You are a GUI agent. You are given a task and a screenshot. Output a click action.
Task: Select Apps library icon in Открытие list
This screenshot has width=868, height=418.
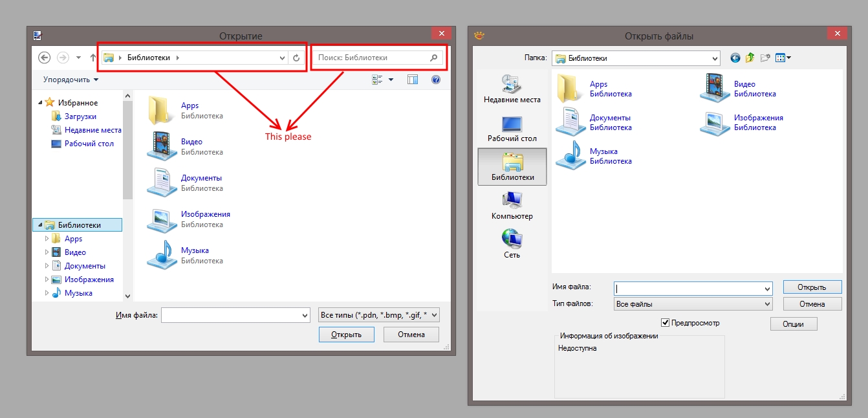click(160, 110)
